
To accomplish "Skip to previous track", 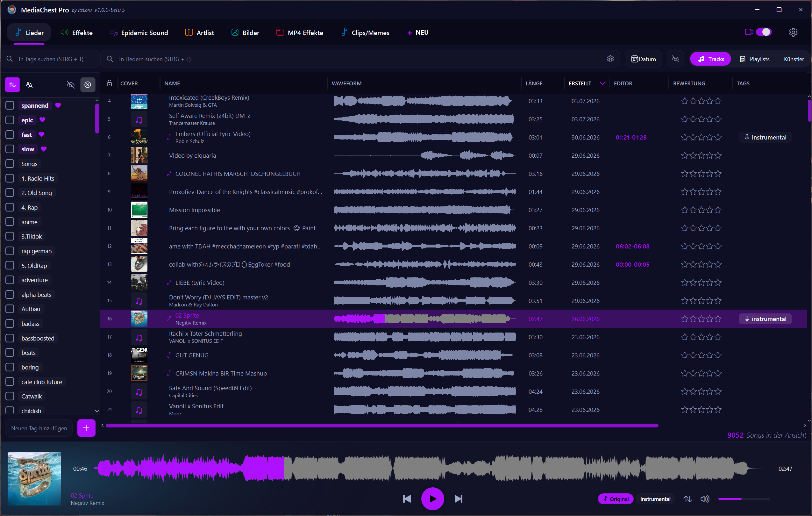I will click(407, 499).
